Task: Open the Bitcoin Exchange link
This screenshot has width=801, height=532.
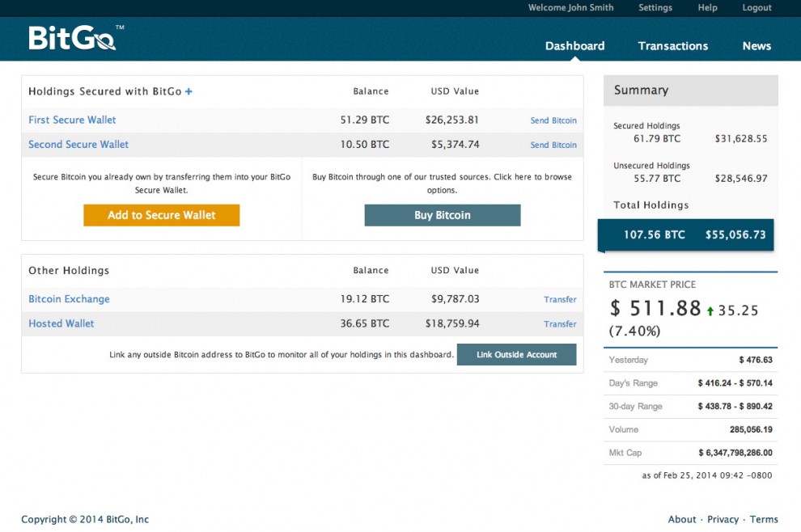Action: (x=69, y=299)
